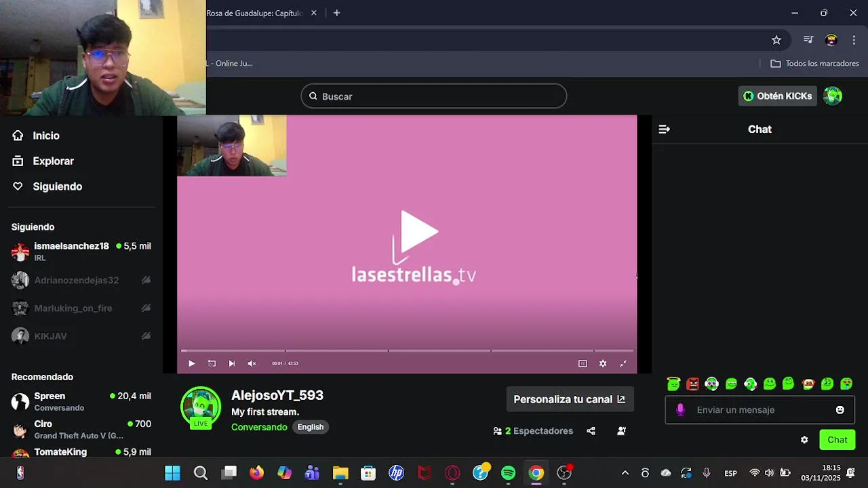Click the user add icon beside share
This screenshot has width=868, height=488.
[621, 431]
